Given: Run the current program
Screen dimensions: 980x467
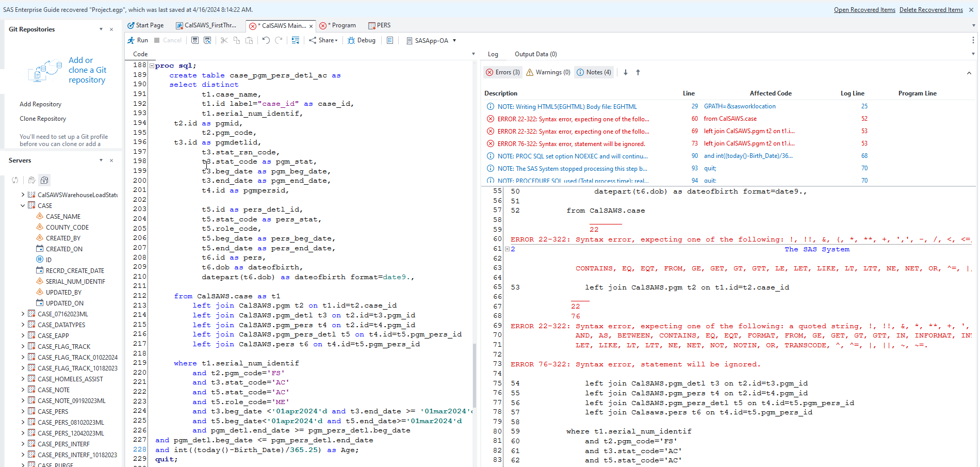Looking at the screenshot, I should tap(138, 40).
